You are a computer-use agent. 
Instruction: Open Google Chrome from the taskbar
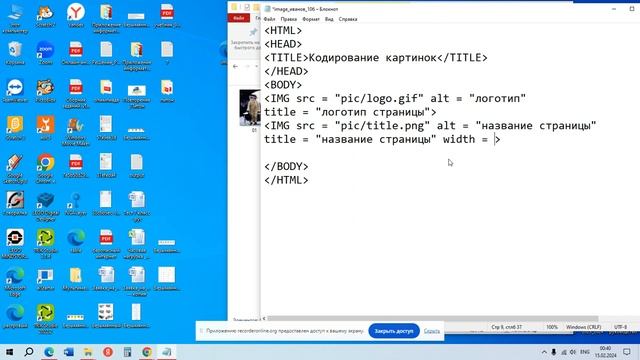147,351
